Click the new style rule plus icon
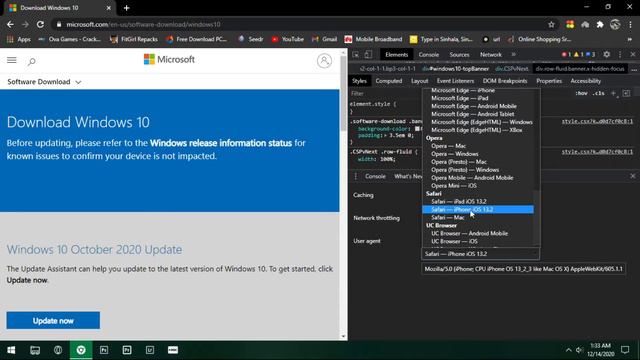The width and height of the screenshot is (640, 360). [x=613, y=93]
